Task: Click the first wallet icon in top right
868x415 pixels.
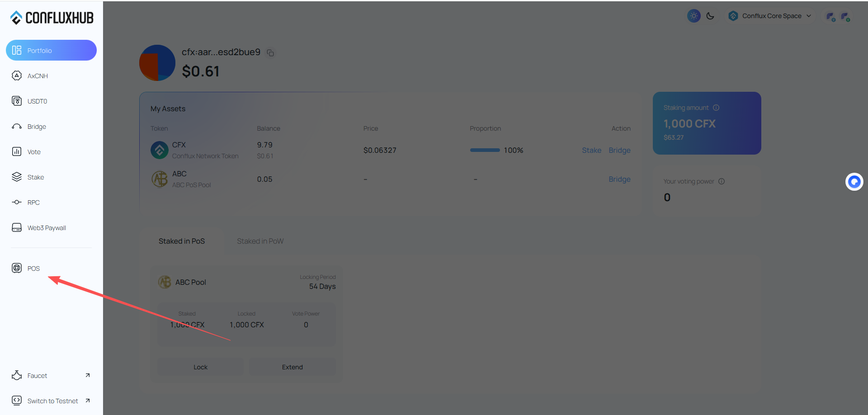Action: click(830, 17)
